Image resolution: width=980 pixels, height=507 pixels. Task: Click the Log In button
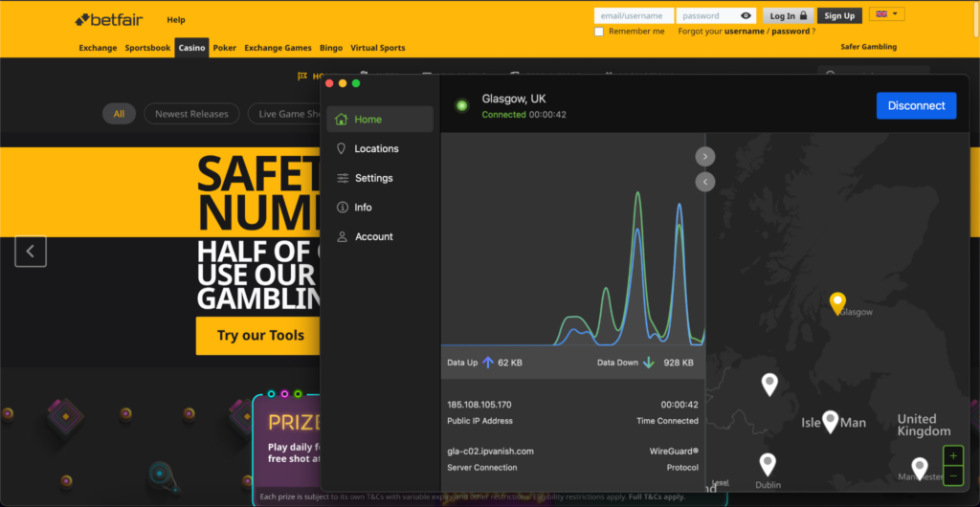[789, 15]
